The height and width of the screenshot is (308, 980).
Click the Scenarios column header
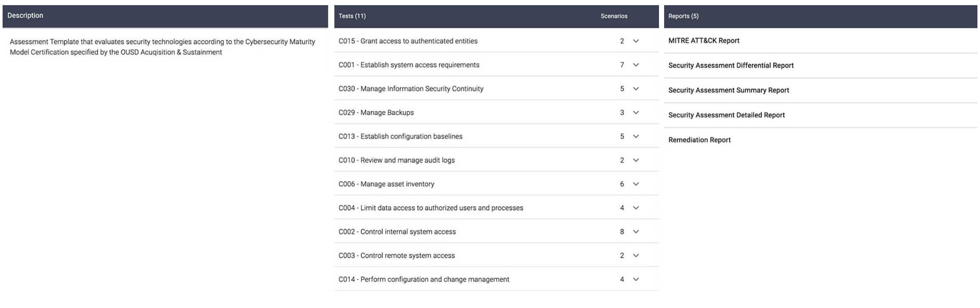614,16
